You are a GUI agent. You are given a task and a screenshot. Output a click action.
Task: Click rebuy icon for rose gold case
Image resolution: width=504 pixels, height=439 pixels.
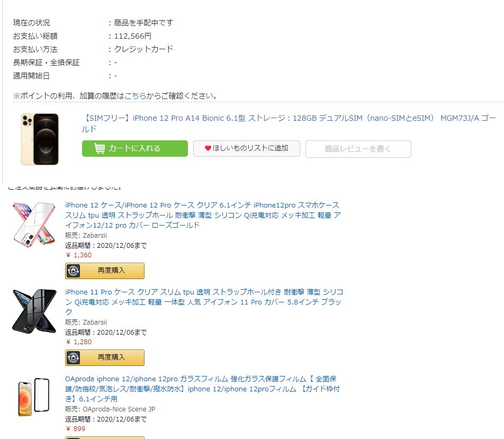(73, 271)
